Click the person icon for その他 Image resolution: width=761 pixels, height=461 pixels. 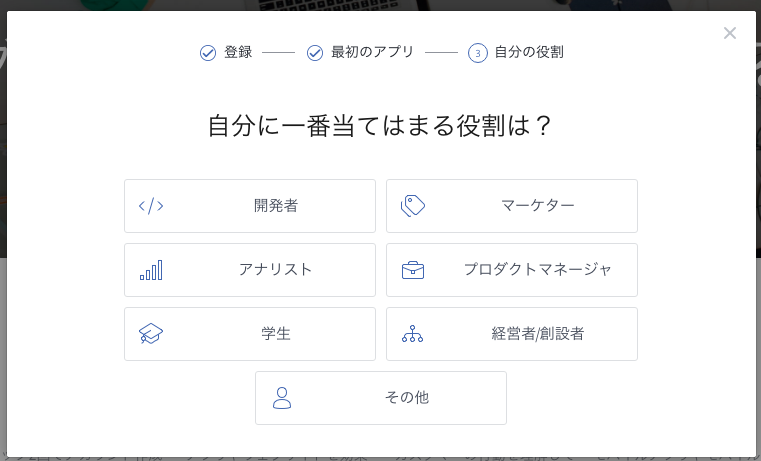282,398
